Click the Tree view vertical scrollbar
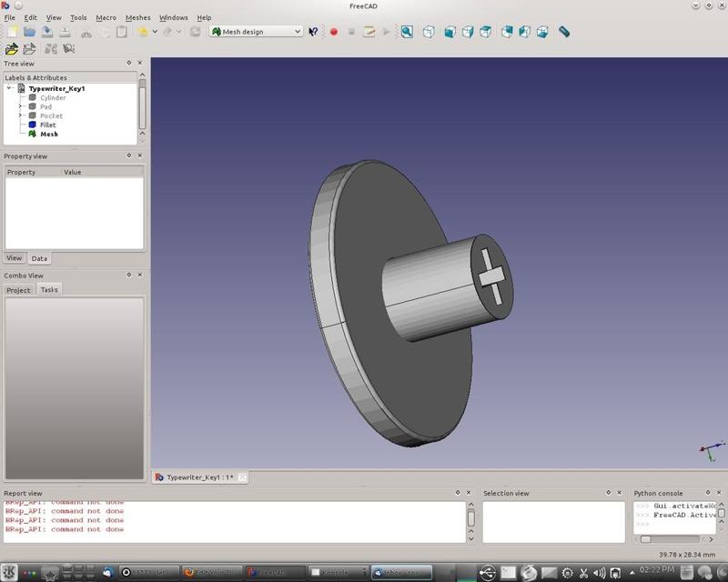Image resolution: width=728 pixels, height=582 pixels. pyautogui.click(x=142, y=103)
